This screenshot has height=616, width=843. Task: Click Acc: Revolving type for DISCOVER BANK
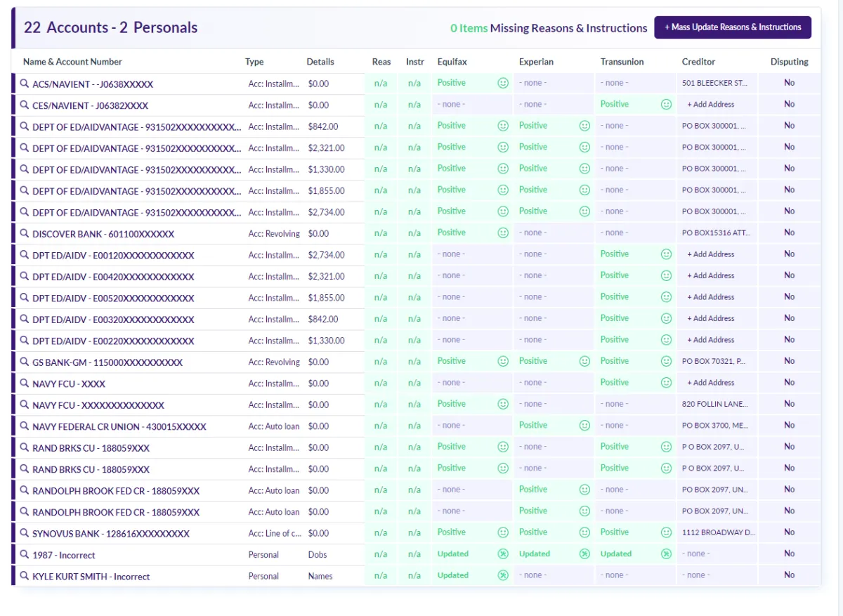[x=274, y=234]
